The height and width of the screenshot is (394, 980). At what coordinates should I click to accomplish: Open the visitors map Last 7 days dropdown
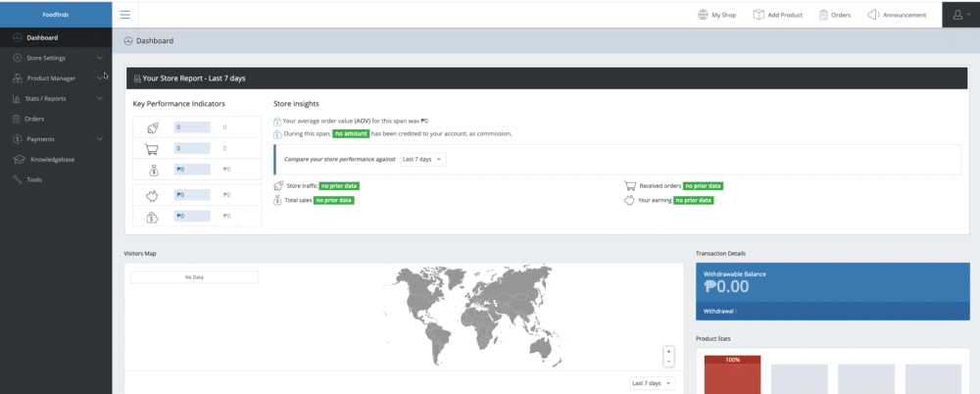coord(653,383)
